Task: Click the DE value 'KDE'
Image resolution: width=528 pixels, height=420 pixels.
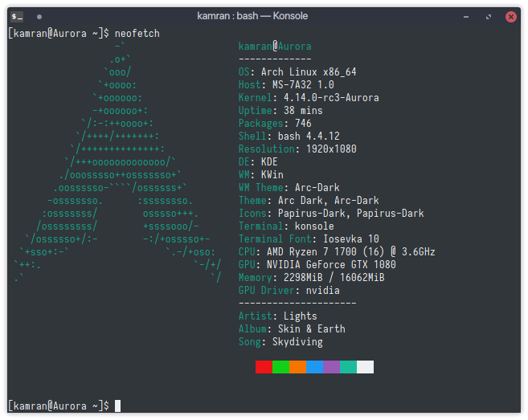Action: 269,161
